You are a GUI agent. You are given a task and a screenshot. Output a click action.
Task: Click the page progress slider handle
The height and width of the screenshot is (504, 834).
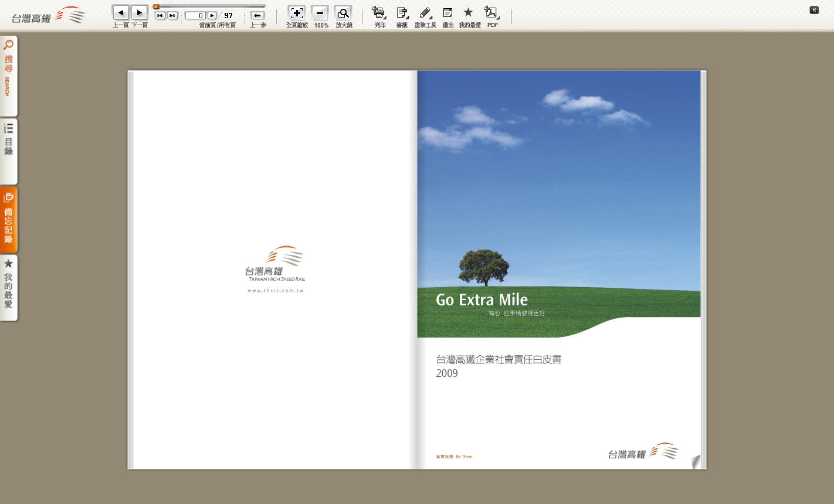(156, 6)
